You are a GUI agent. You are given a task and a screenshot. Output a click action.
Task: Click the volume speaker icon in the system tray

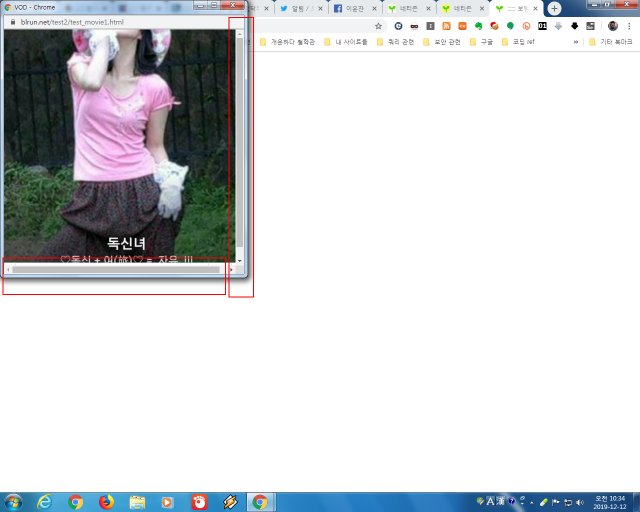[x=580, y=502]
